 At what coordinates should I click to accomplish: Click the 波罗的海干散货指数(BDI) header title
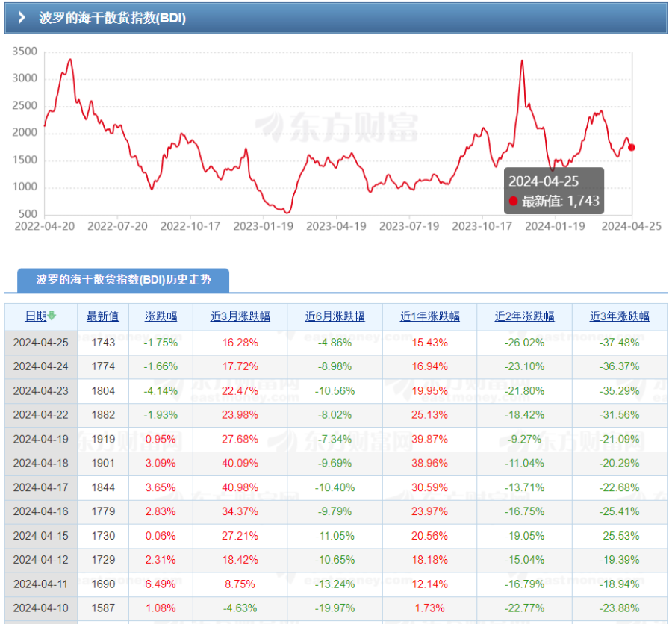tap(112, 18)
